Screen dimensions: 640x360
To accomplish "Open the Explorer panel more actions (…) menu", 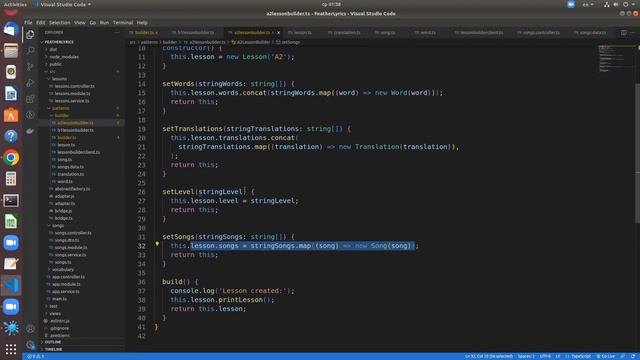I will pos(117,33).
